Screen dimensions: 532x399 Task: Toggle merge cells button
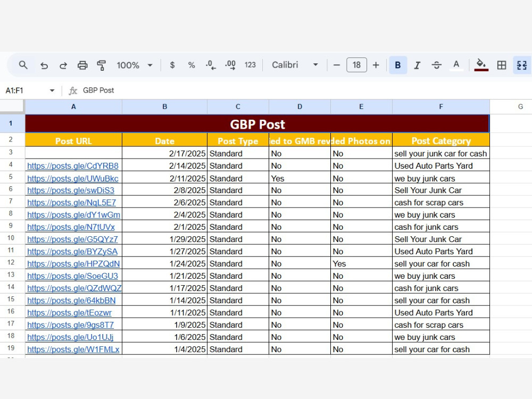coord(522,65)
